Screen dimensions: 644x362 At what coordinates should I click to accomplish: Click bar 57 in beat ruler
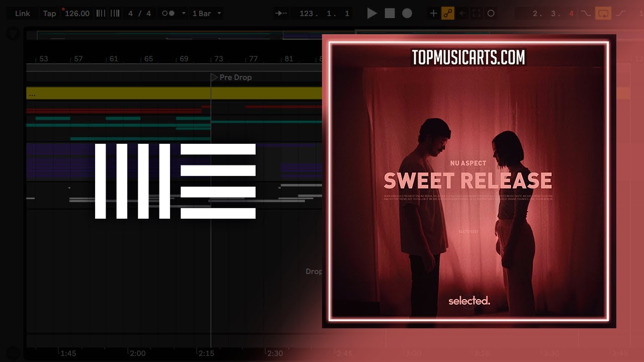click(x=78, y=59)
